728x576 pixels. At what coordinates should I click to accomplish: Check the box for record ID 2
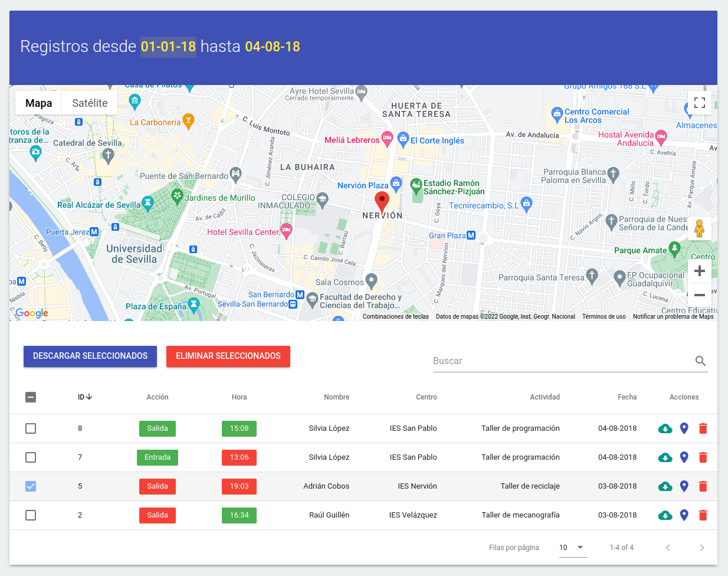tap(31, 515)
